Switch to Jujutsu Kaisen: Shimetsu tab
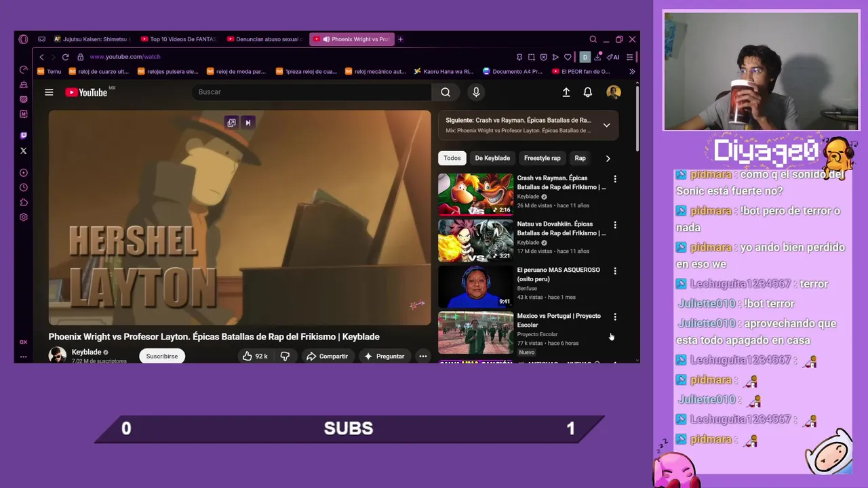Screen dimensions: 868x488 pyautogui.click(x=92, y=39)
